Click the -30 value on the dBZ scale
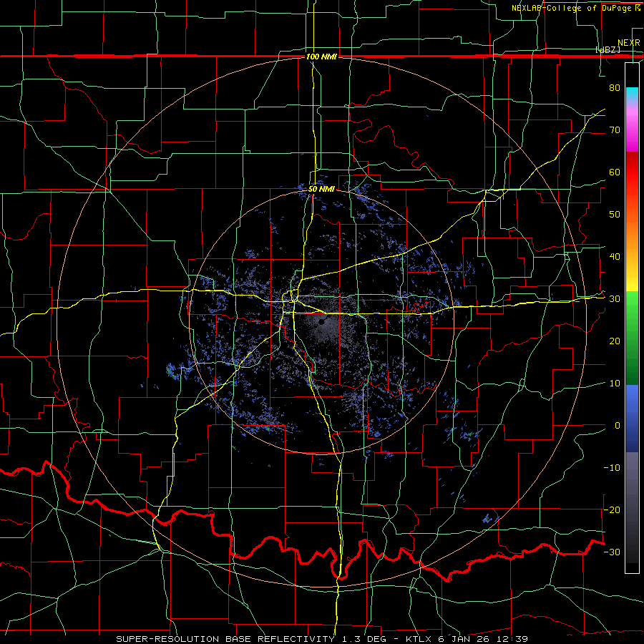This screenshot has height=644, width=644. (x=612, y=552)
